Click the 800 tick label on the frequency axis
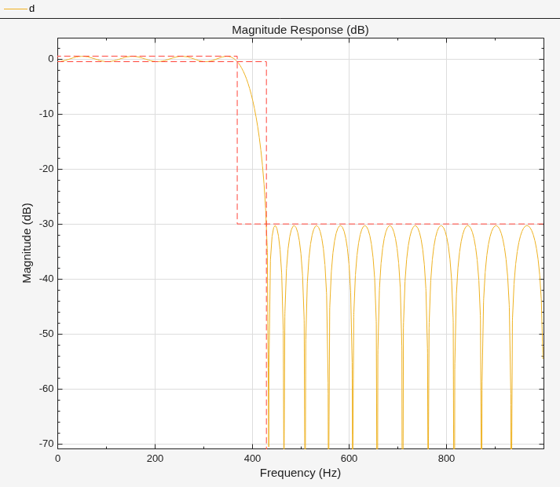The width and height of the screenshot is (560, 487). point(446,458)
